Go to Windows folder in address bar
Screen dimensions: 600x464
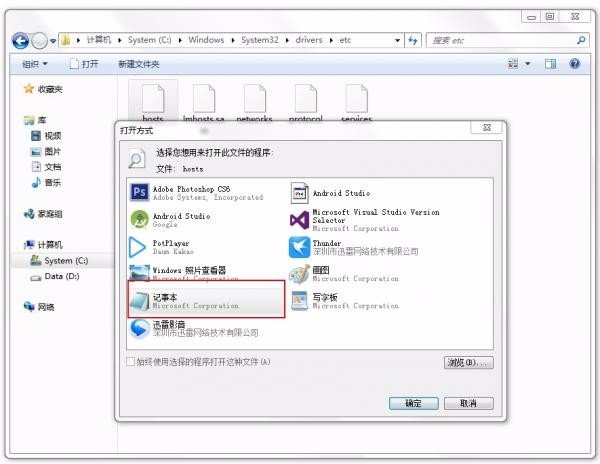(x=206, y=40)
